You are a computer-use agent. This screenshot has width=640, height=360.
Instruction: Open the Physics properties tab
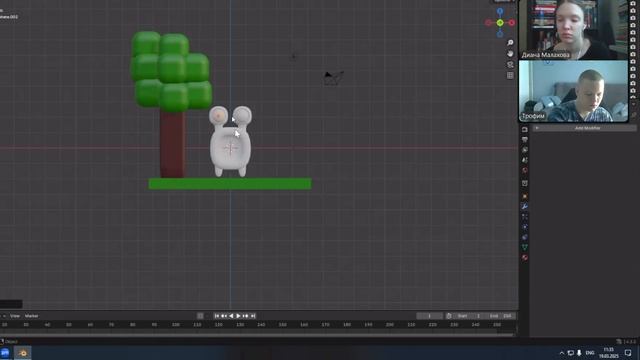click(x=524, y=227)
